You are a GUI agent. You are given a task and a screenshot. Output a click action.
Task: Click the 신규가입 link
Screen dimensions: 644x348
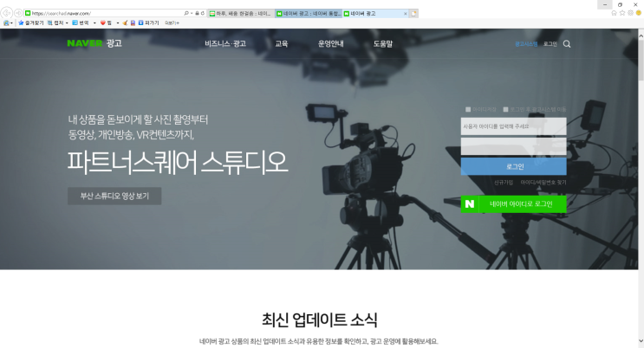point(503,182)
